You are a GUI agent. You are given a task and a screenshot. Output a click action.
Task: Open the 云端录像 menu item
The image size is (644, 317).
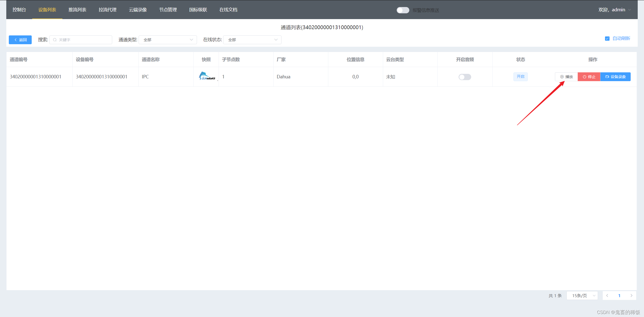point(138,10)
